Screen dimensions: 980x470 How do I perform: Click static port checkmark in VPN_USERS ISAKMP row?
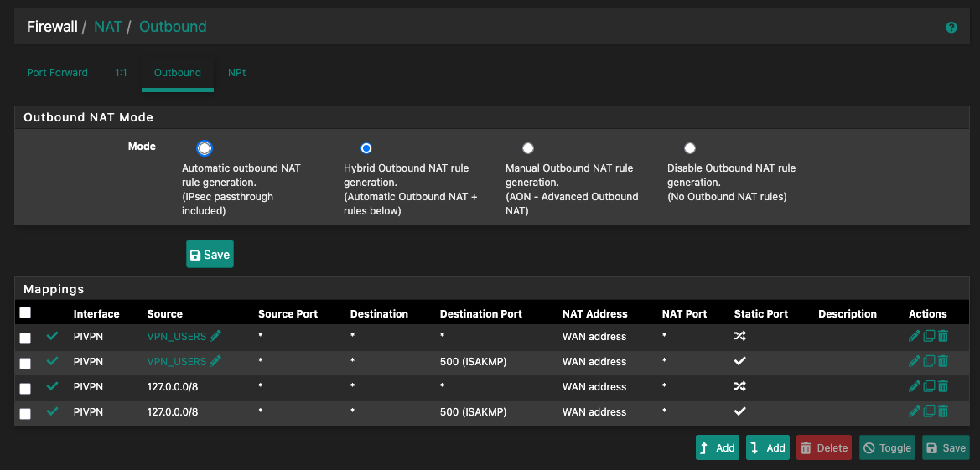(740, 361)
